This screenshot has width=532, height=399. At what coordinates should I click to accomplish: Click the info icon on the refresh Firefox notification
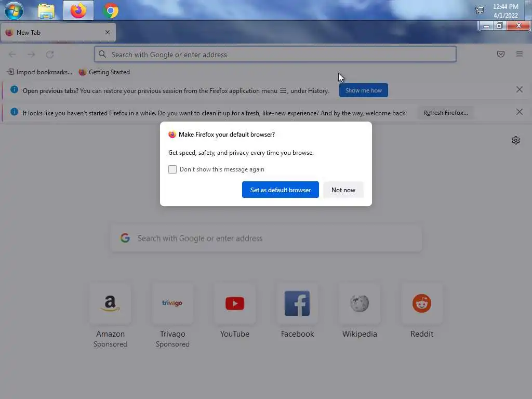(14, 112)
